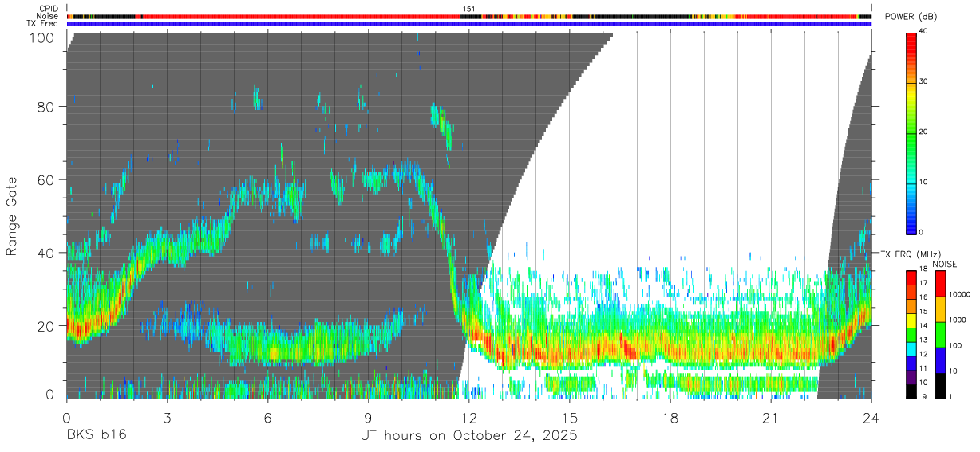Pick the blue segment of noise color bar

pyautogui.click(x=940, y=360)
